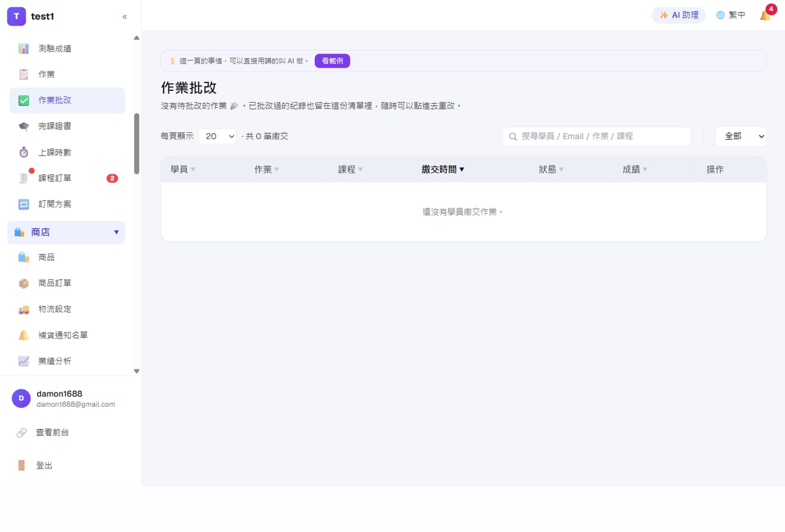Click the 搜尋學員 search input field

click(x=597, y=137)
